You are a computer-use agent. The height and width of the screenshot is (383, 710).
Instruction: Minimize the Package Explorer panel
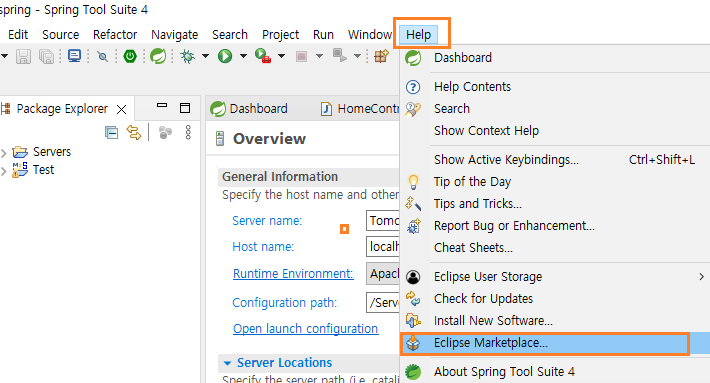(162, 105)
